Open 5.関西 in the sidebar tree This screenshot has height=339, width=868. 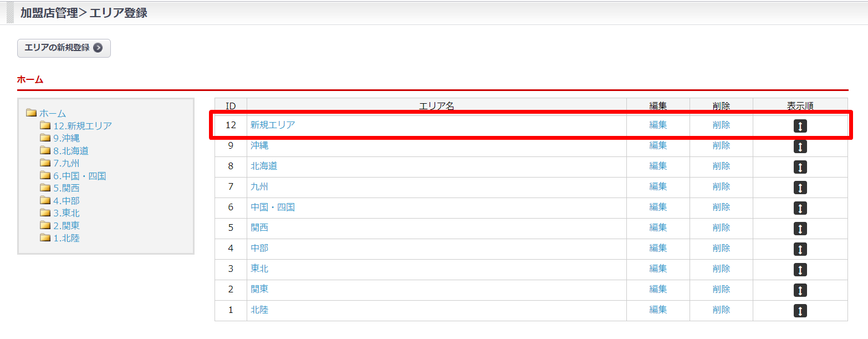pyautogui.click(x=66, y=188)
